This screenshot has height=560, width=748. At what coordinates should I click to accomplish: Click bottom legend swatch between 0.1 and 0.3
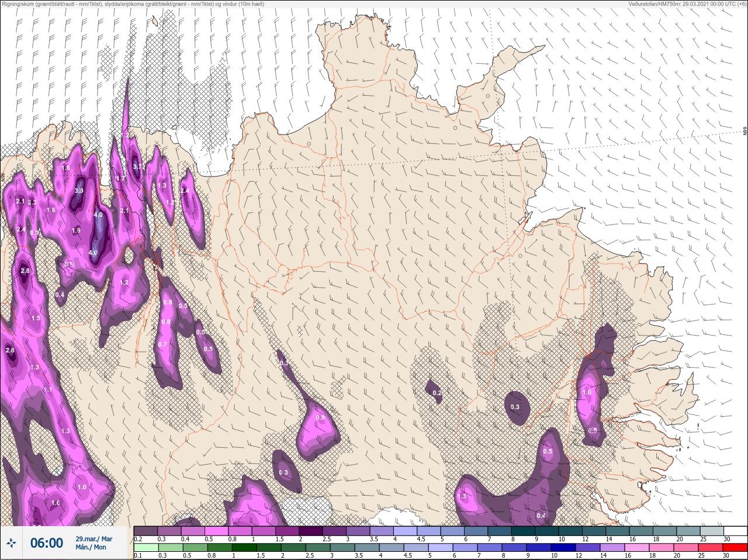pos(146,548)
